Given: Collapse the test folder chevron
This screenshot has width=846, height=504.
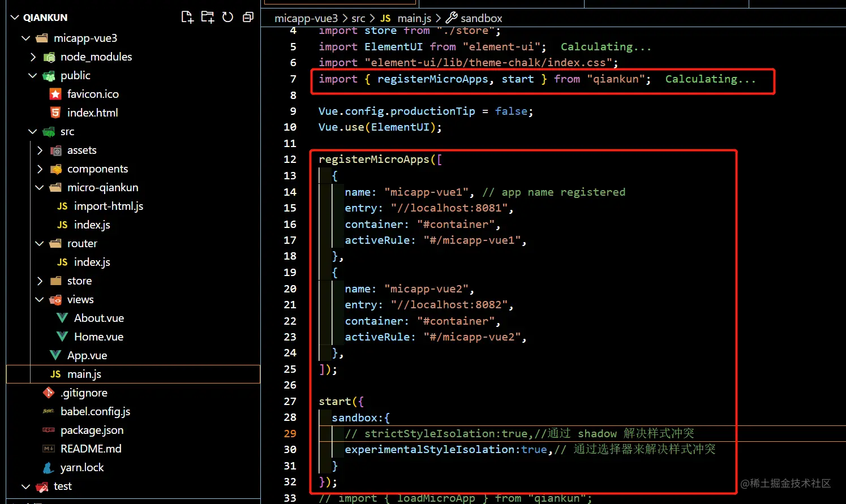Looking at the screenshot, I should [25, 486].
